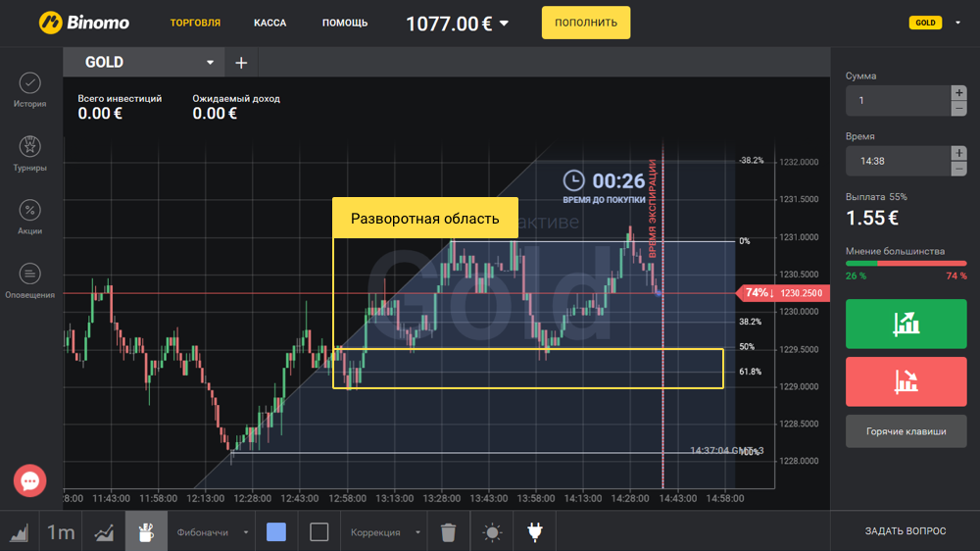
Task: Open the Акции promotions section
Action: pyautogui.click(x=29, y=217)
